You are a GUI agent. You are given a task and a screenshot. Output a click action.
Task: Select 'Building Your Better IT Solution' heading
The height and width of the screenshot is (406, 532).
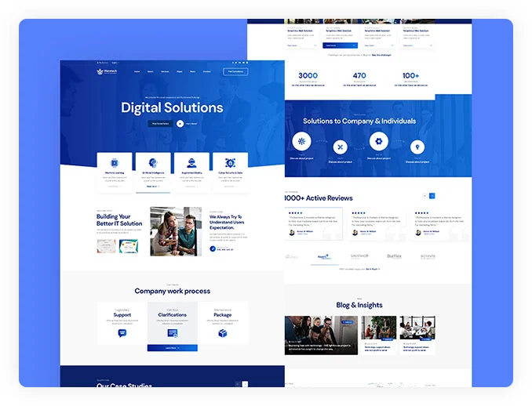pos(119,220)
